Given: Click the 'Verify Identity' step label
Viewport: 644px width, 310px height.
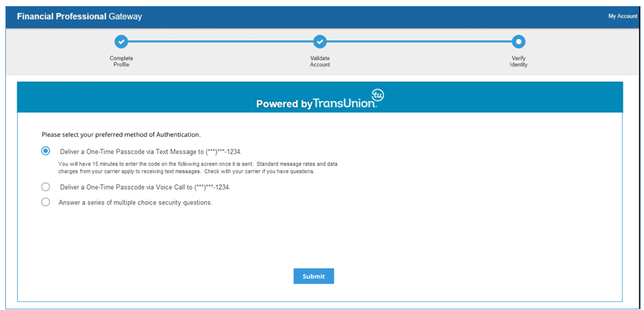Looking at the screenshot, I should point(519,61).
